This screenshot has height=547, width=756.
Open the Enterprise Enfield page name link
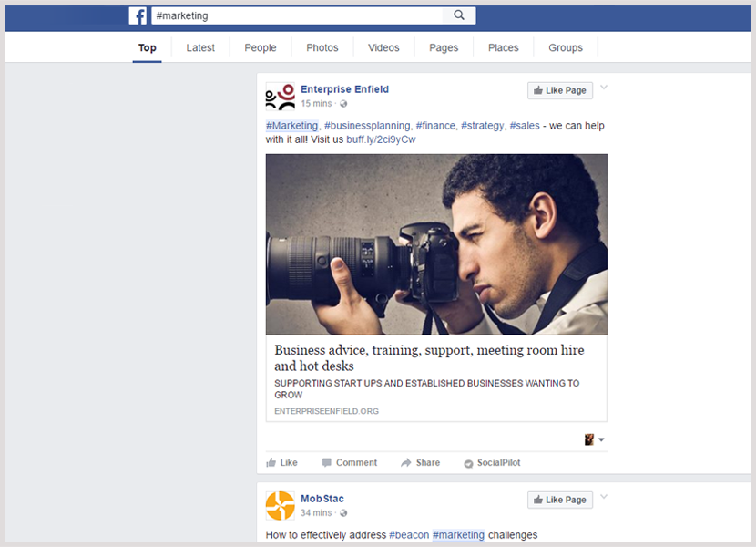pyautogui.click(x=344, y=89)
